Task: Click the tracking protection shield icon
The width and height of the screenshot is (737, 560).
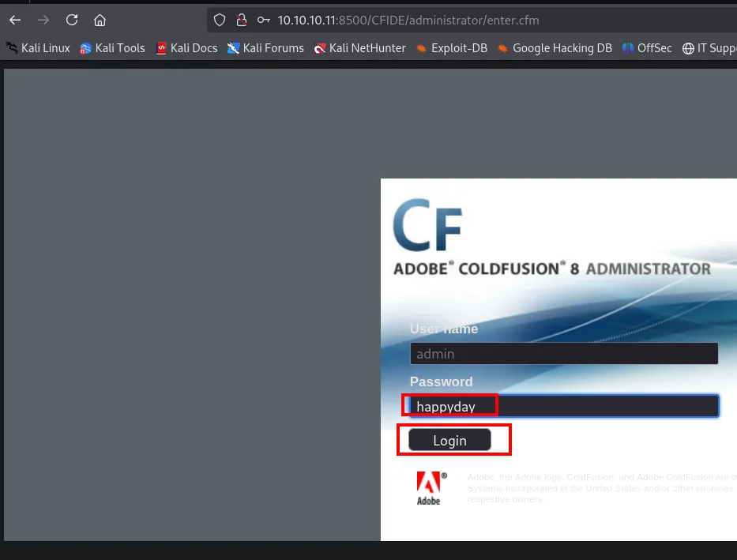Action: 220,21
